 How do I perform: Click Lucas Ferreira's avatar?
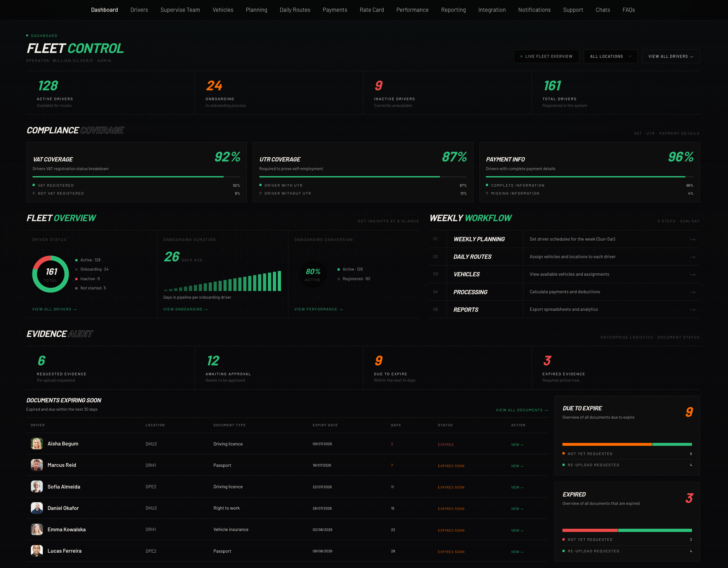(x=37, y=551)
